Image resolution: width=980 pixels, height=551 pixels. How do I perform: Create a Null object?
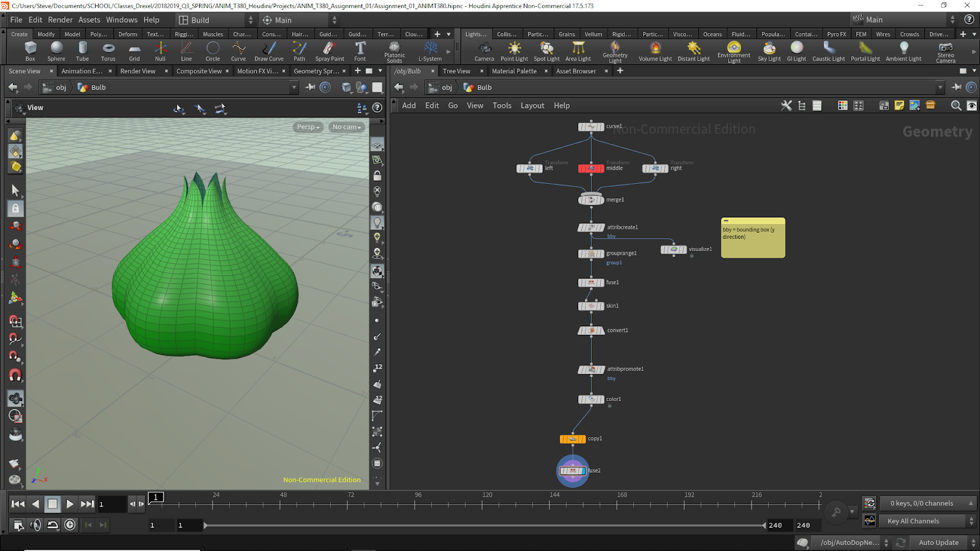tap(160, 51)
